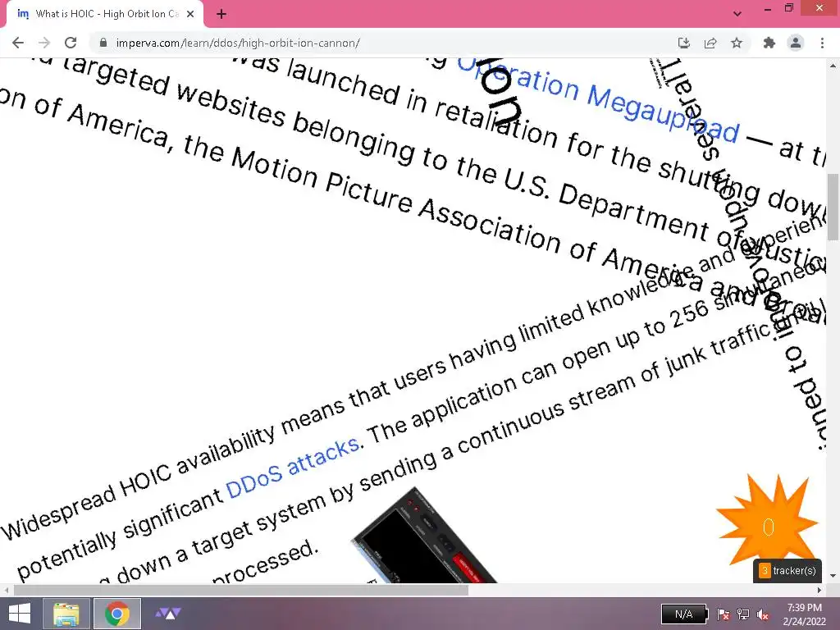Click Chrome icon in taskbar
Viewport: 840px width, 630px height.
(x=116, y=614)
